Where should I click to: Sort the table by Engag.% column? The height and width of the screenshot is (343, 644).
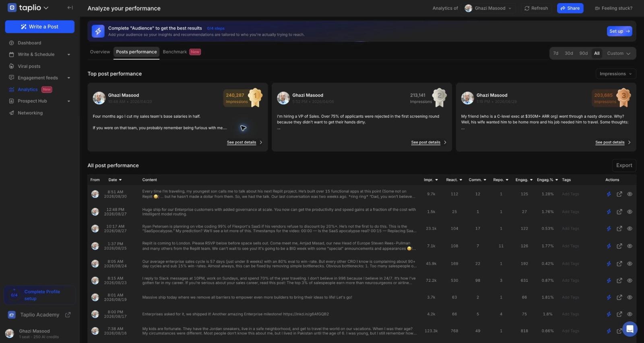tap(547, 180)
